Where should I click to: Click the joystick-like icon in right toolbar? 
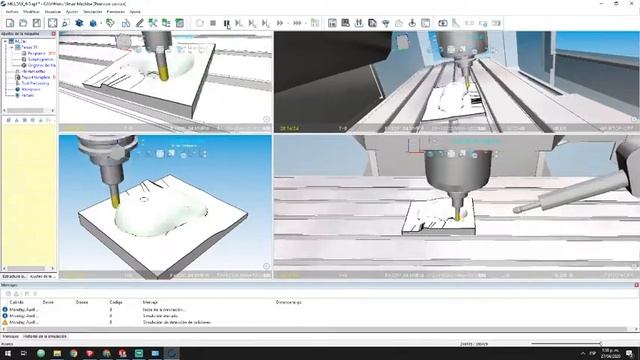click(x=412, y=23)
